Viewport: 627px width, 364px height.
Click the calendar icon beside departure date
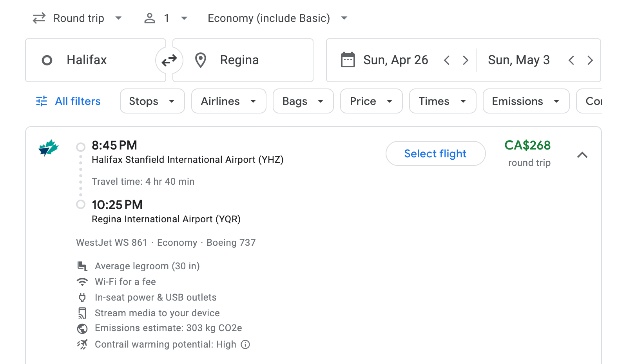tap(348, 59)
